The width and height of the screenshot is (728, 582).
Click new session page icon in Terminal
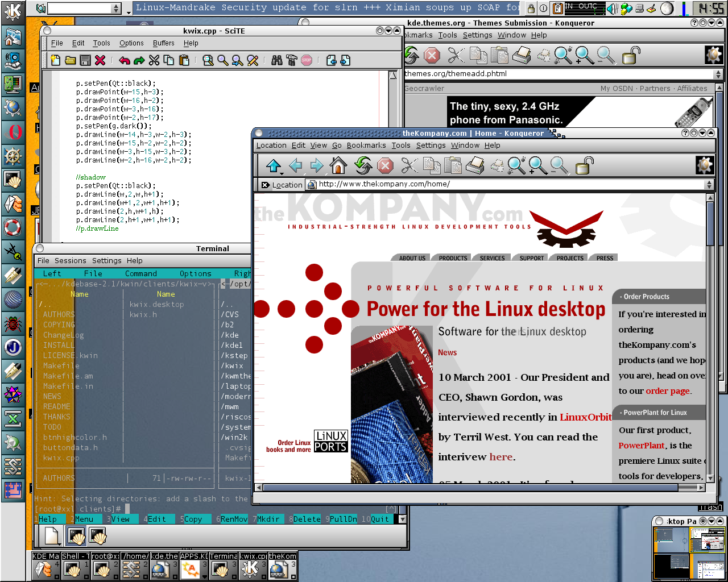point(52,536)
